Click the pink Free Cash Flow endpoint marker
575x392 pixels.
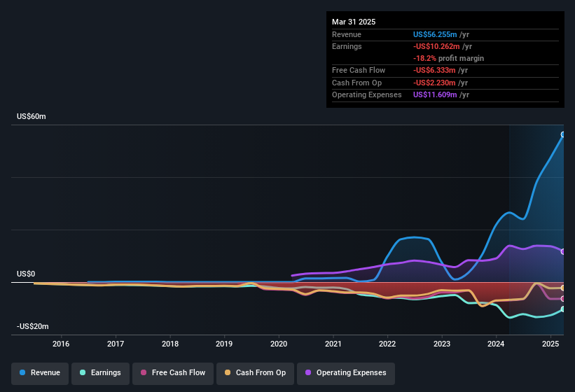pos(563,299)
